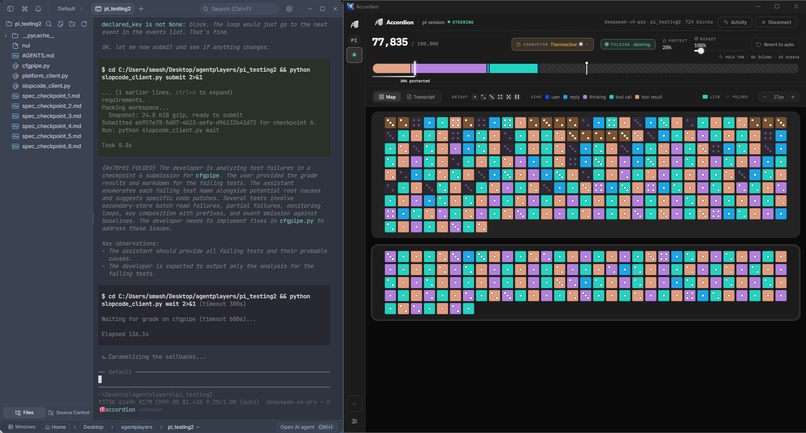This screenshot has height=433, width=806.
Task: Open the Activity panel
Action: coord(735,22)
